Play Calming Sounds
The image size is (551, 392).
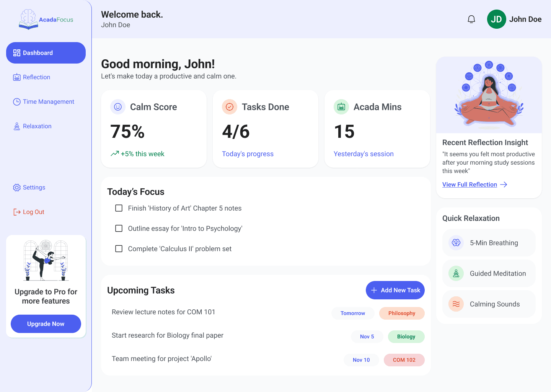(x=489, y=304)
